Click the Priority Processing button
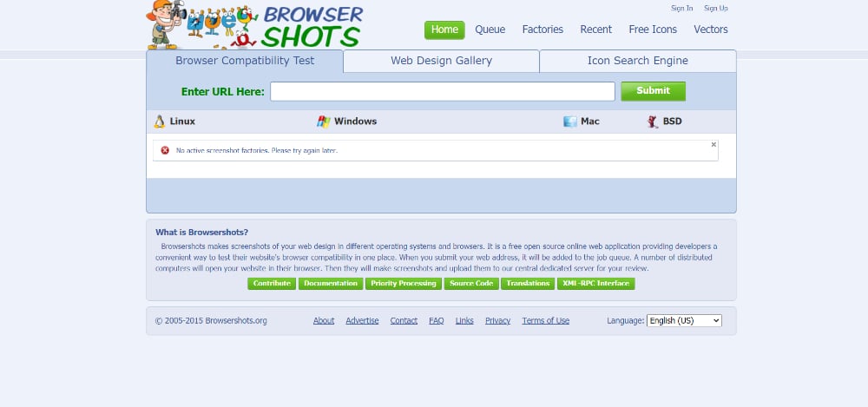Screen dimensions: 868x407 (x=404, y=284)
